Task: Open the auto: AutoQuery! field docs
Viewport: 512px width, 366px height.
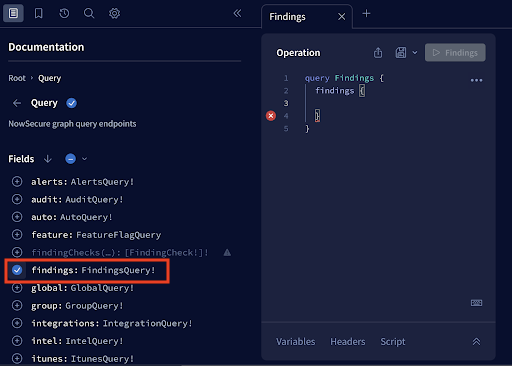Action: point(72,217)
